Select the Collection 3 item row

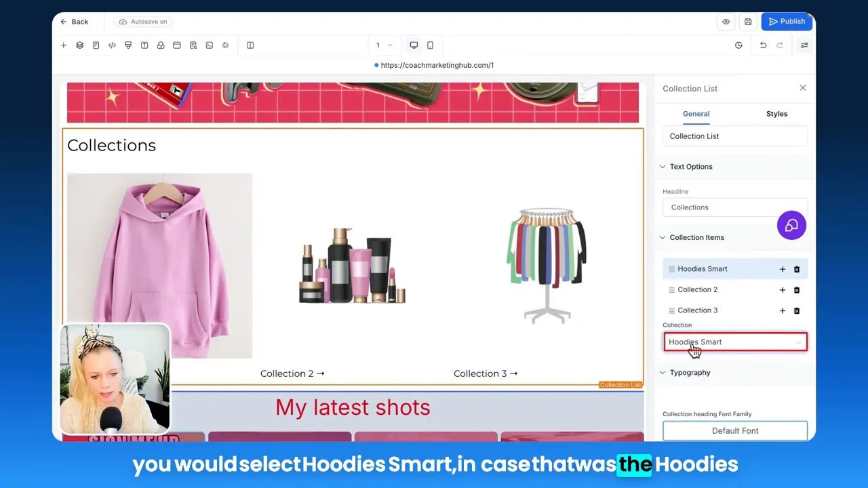coord(735,310)
